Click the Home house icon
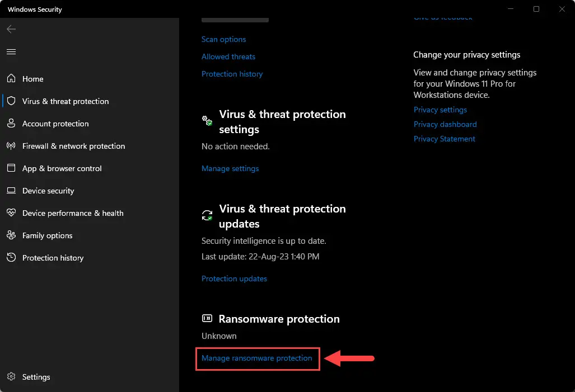575x392 pixels. click(11, 78)
